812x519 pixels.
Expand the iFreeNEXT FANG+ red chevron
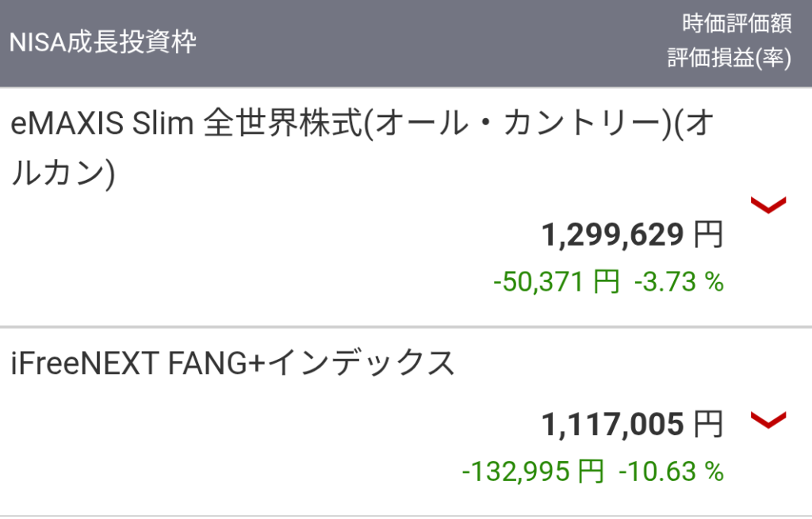(x=768, y=420)
